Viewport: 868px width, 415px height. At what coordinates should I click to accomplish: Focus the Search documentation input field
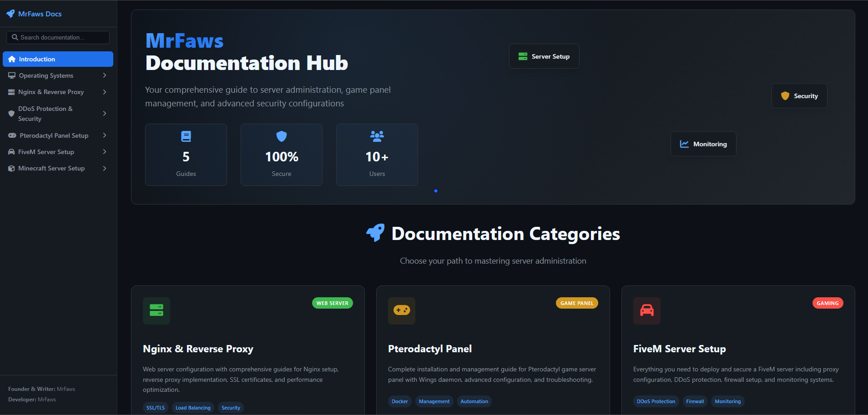pos(61,37)
